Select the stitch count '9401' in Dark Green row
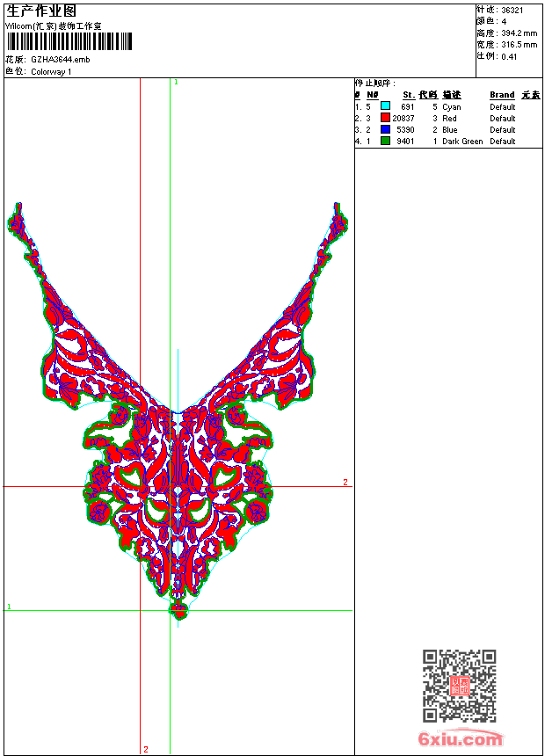This screenshot has width=545, height=756. pyautogui.click(x=405, y=142)
